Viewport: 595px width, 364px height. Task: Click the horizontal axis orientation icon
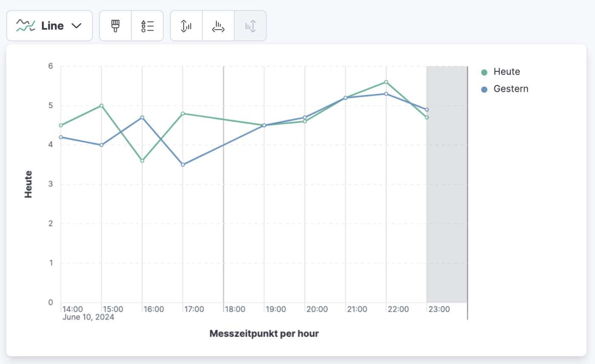218,25
